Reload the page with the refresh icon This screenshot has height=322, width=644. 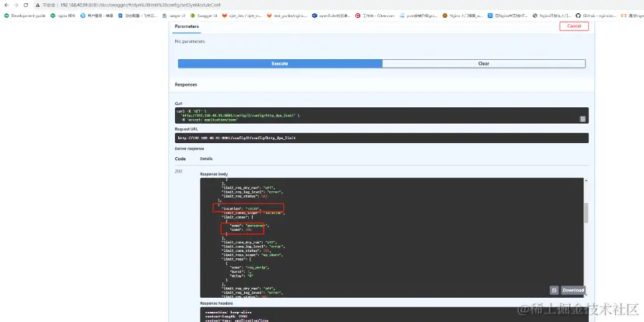point(26,5)
